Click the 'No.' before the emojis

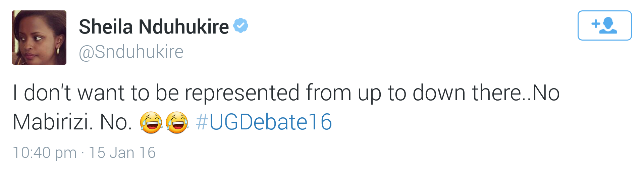[x=116, y=122]
